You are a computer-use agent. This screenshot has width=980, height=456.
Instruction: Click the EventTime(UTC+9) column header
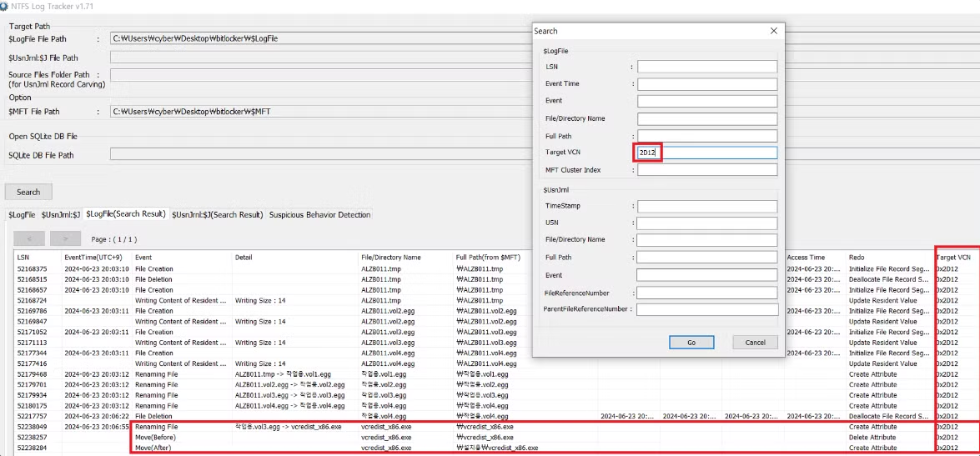96,258
